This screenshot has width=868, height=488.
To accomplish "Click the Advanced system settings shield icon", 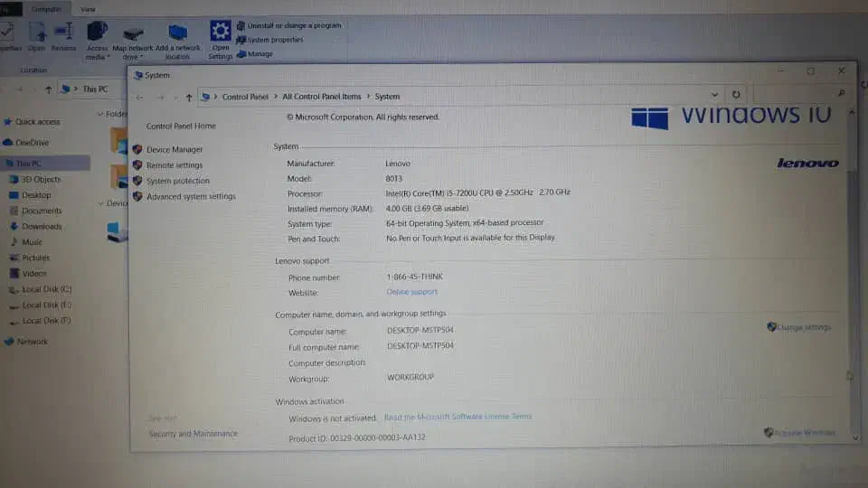I will 137,196.
